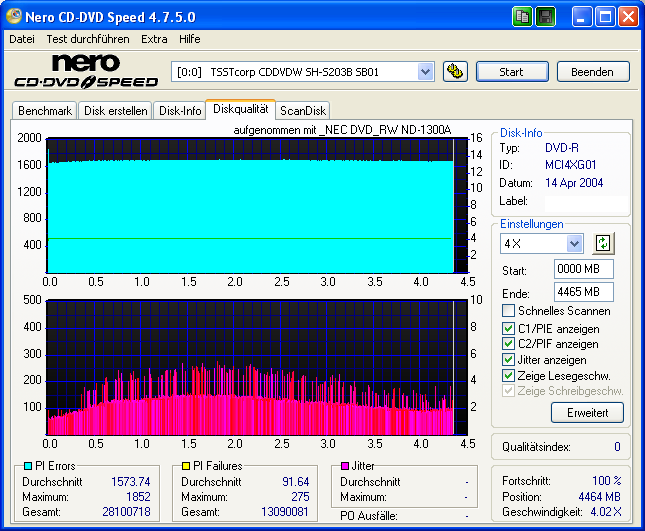Click the Nero app icon in title bar
The height and width of the screenshot is (531, 645).
click(x=14, y=16)
